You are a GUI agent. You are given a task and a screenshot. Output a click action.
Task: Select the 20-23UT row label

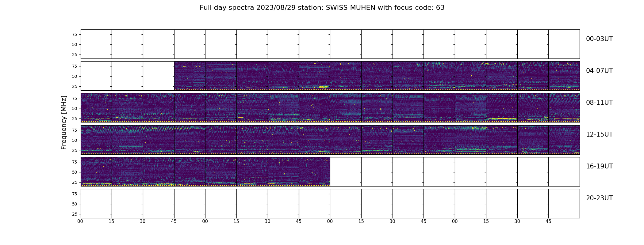coord(599,198)
